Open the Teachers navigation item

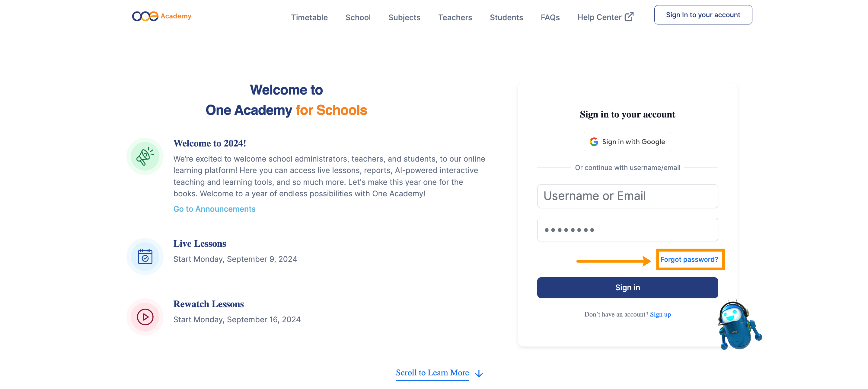(455, 18)
